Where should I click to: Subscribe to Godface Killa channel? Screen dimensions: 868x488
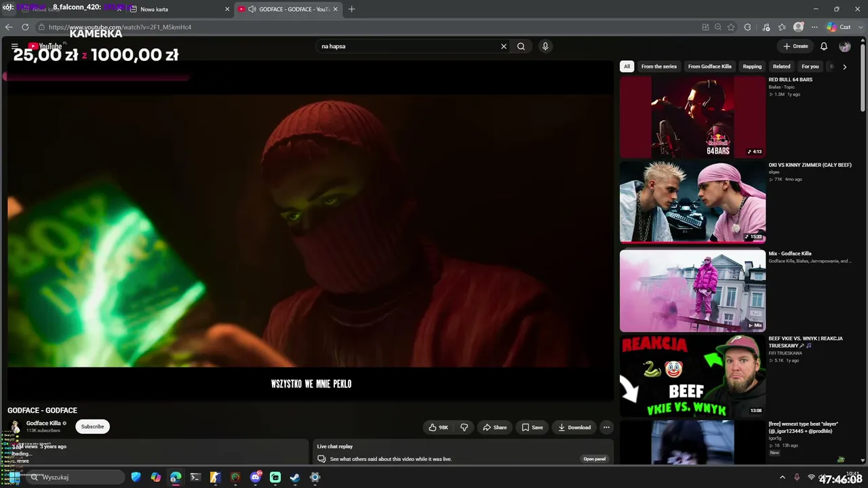pos(92,426)
